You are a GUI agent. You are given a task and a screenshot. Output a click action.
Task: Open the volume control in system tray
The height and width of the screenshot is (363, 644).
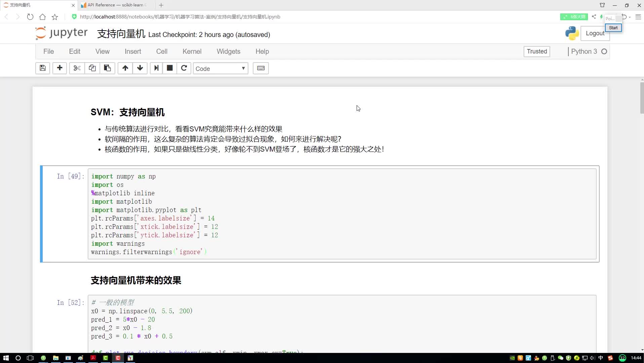[x=592, y=358]
